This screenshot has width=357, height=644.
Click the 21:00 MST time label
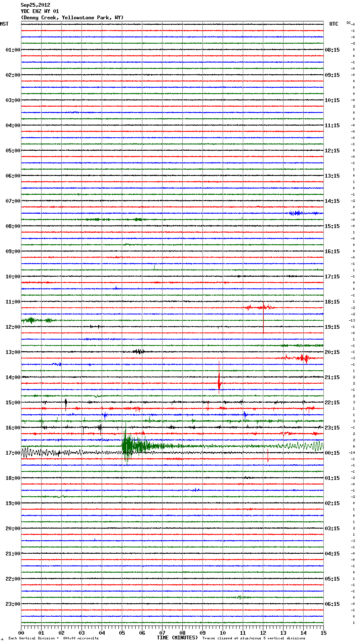(13, 554)
